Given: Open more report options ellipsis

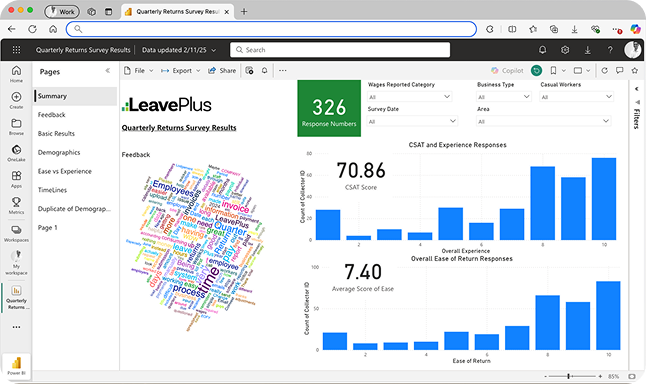Looking at the screenshot, I should tap(283, 70).
